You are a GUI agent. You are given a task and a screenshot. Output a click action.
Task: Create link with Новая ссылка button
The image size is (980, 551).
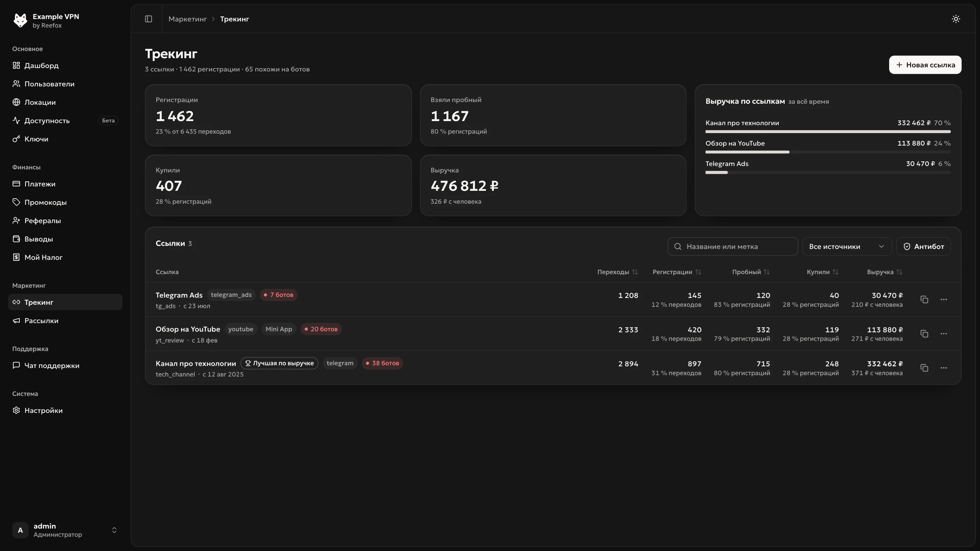(x=925, y=65)
